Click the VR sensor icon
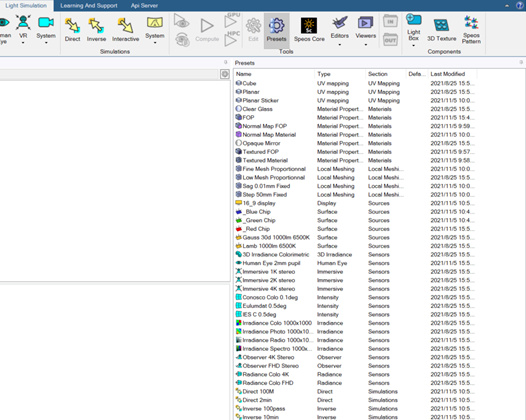 point(23,30)
